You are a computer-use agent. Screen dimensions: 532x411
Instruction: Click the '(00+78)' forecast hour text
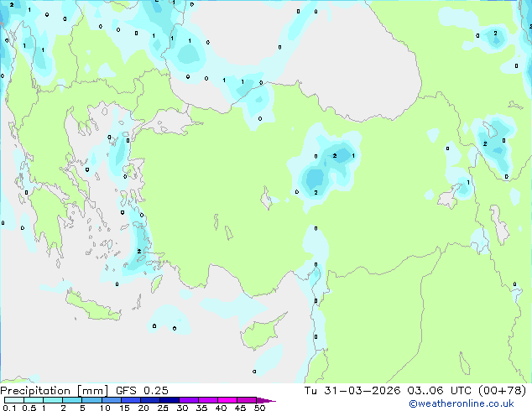coord(502,390)
